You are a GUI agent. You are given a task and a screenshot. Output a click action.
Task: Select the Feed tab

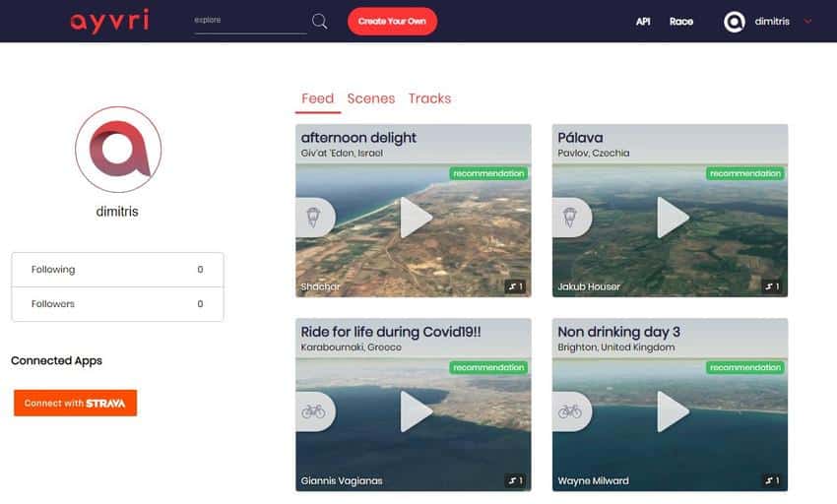tap(317, 98)
